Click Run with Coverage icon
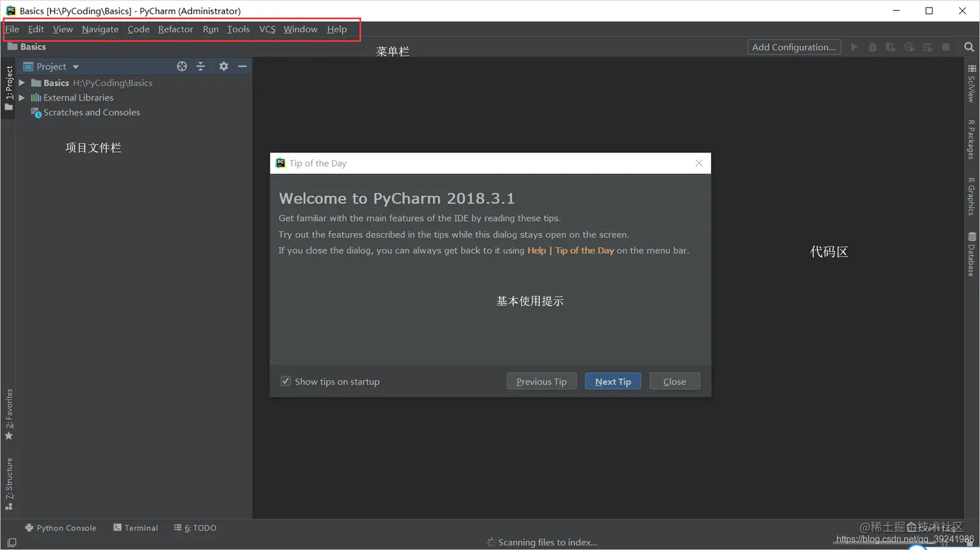The image size is (980, 550). [891, 47]
